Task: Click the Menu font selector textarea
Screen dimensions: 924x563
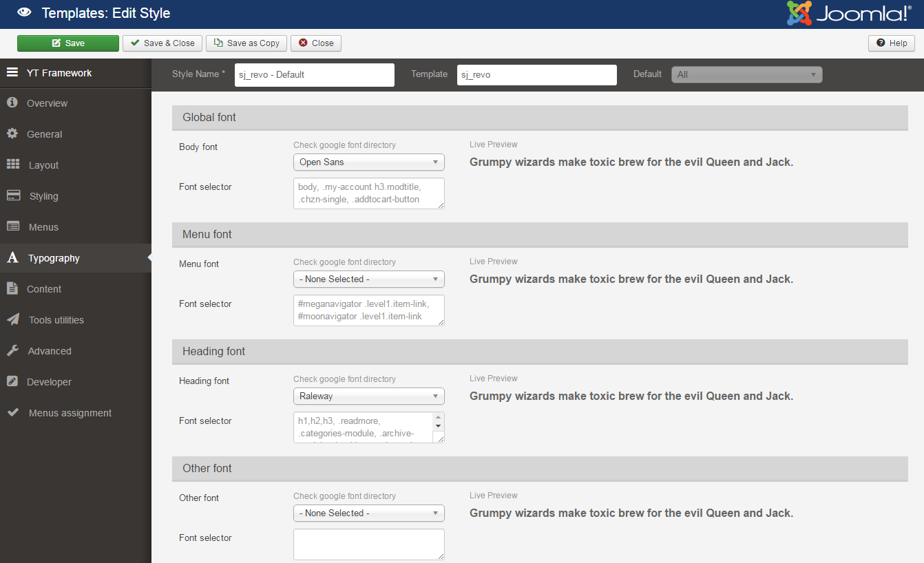Action: pos(369,310)
